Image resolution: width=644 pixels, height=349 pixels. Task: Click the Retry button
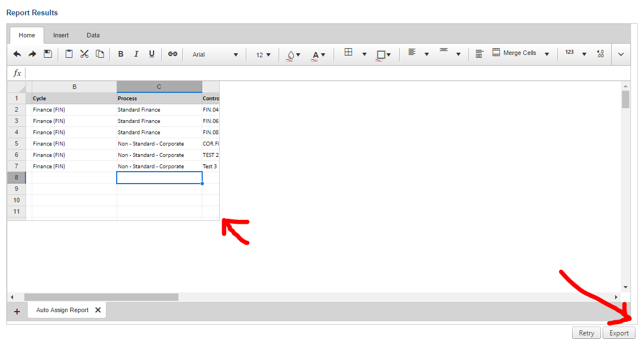[586, 333]
